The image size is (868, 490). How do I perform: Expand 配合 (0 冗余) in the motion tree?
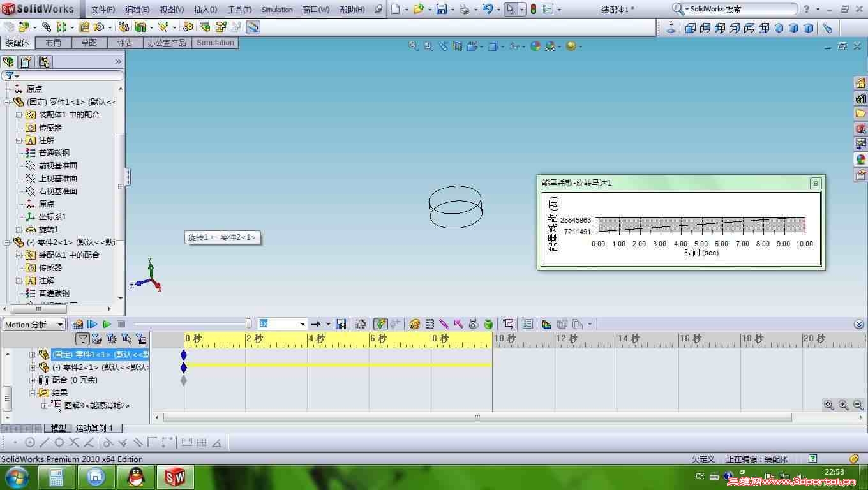32,380
